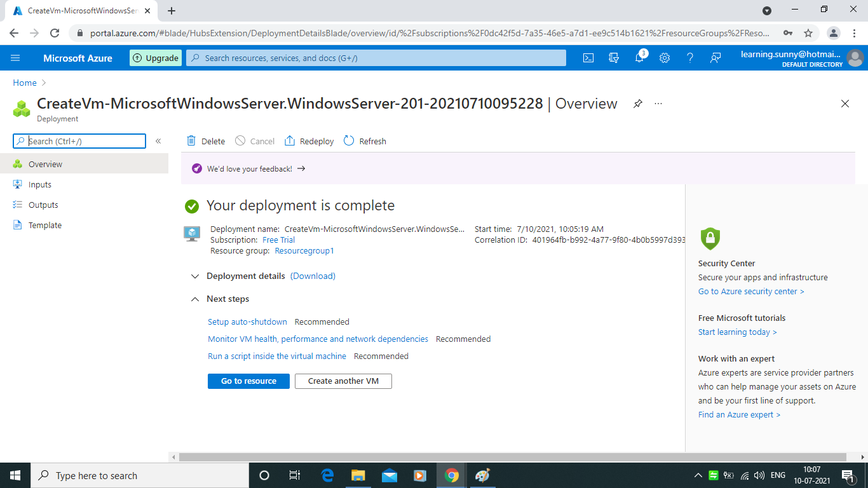Collapse the left sidebar with the double chevron
The image size is (868, 488).
click(x=158, y=141)
